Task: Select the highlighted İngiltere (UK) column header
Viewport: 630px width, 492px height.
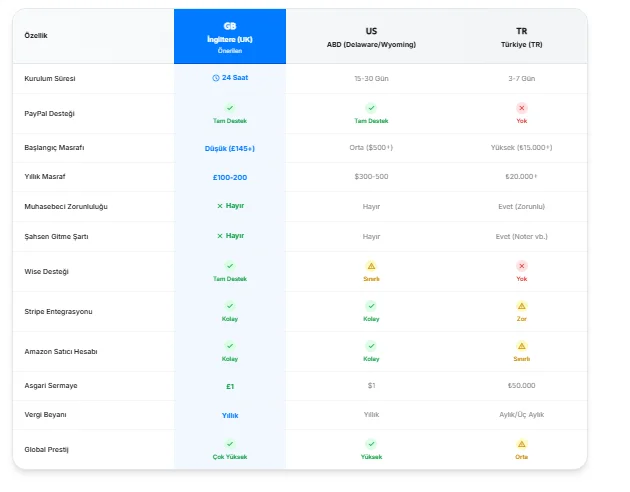Action: click(230, 37)
